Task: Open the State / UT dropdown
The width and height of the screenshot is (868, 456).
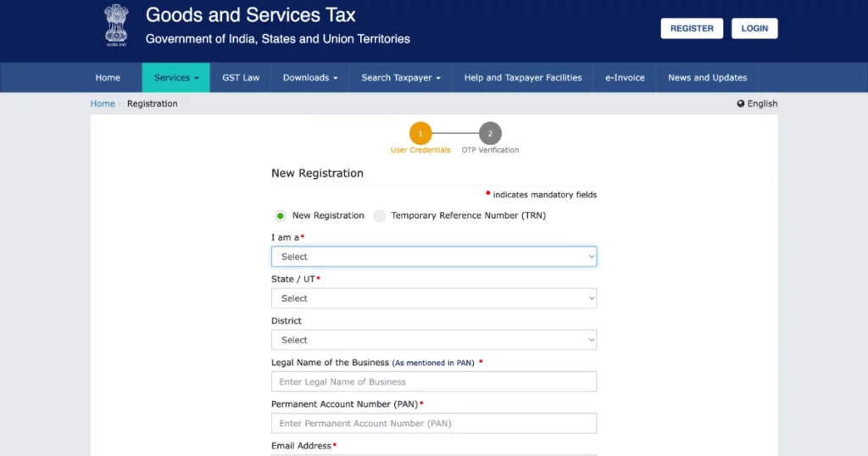Action: pos(434,298)
